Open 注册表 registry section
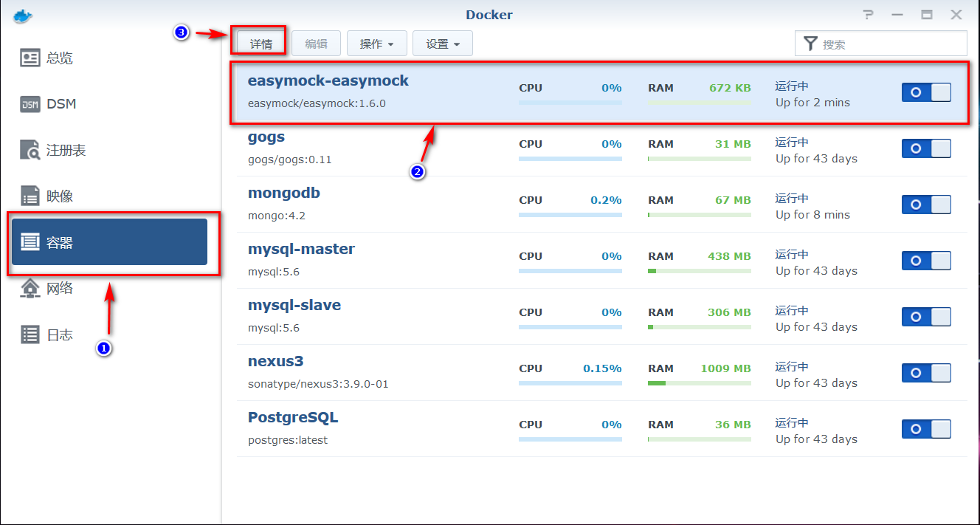Screen dimensions: 980x525 pyautogui.click(x=59, y=149)
